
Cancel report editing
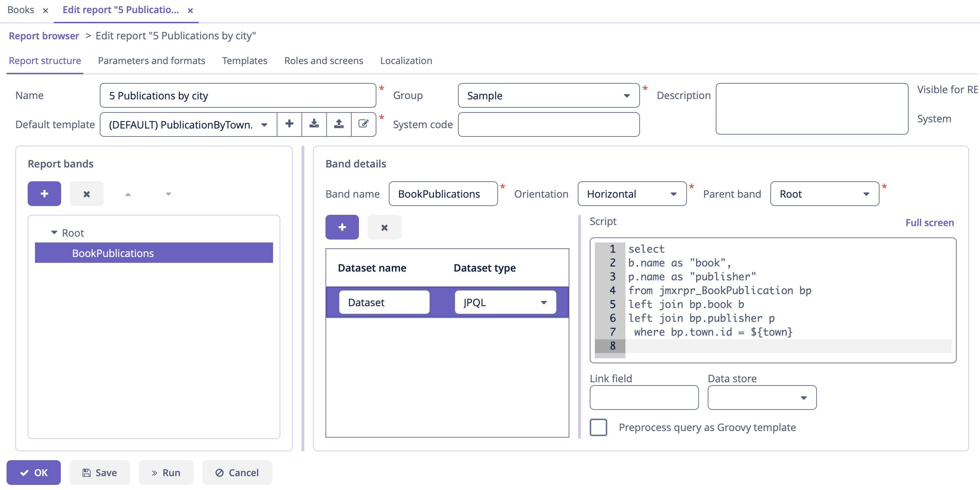coord(237,473)
